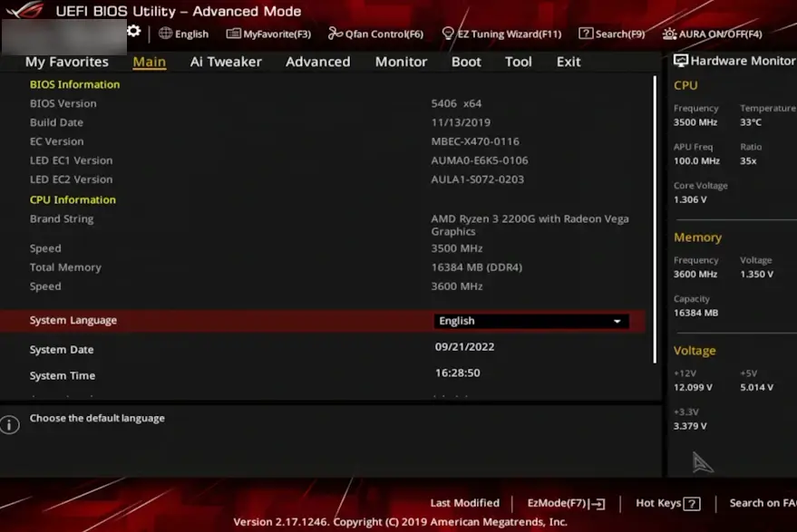Image resolution: width=797 pixels, height=532 pixels.
Task: Click the main panel vertical scrollbar
Action: pos(655,219)
